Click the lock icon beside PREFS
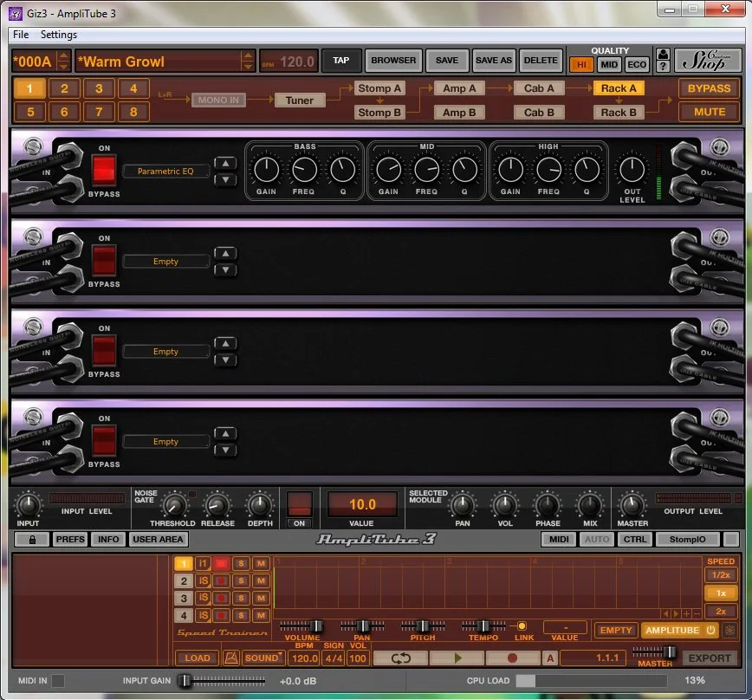The height and width of the screenshot is (700, 752). [x=32, y=540]
